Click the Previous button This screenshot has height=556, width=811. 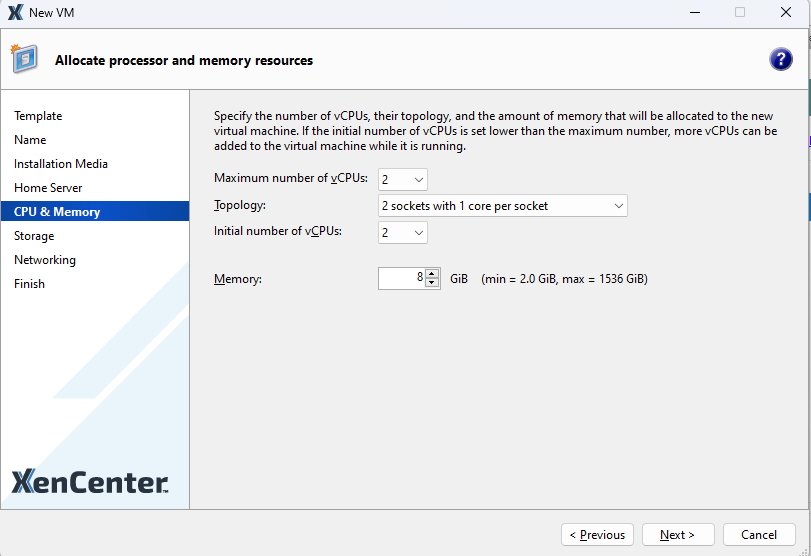coord(597,535)
